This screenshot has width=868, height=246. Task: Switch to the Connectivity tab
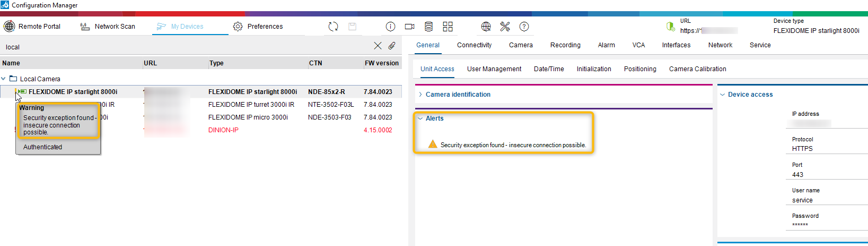474,45
